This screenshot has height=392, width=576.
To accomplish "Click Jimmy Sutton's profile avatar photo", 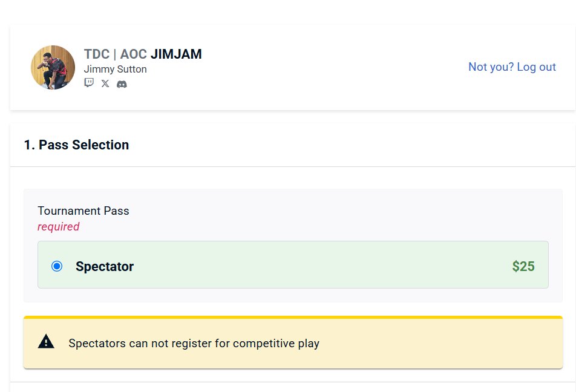I will pos(53,67).
